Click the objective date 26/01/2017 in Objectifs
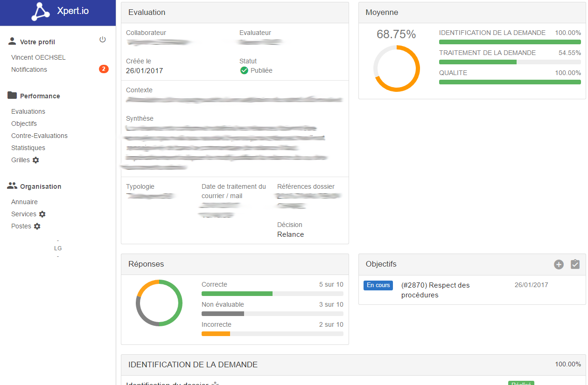Viewport: 588px width, 385px height. point(532,285)
